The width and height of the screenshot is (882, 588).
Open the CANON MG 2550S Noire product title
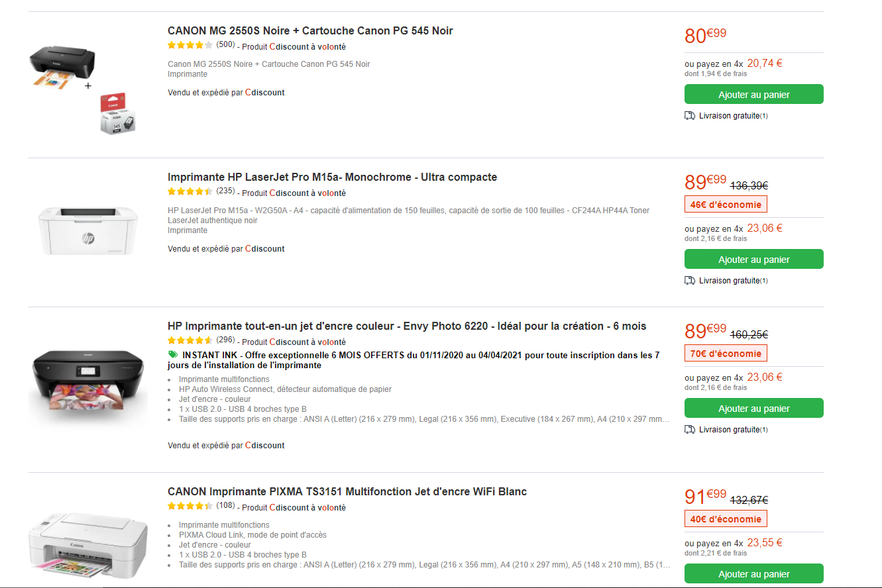[x=310, y=30]
